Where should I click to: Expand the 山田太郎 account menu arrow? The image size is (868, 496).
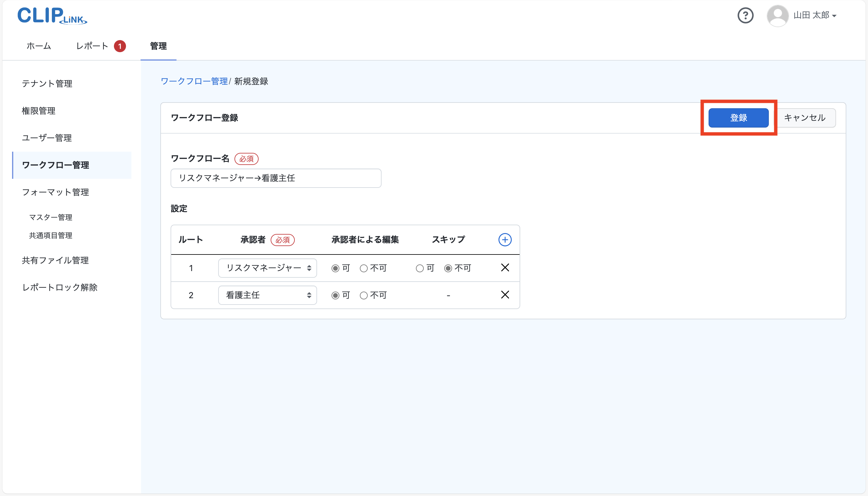[x=834, y=16]
